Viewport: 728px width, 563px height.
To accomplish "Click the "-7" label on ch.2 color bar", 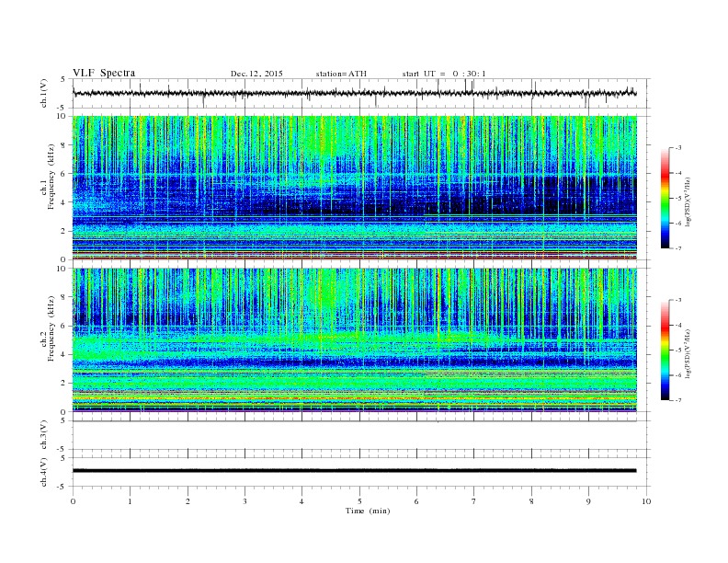I will pos(678,400).
